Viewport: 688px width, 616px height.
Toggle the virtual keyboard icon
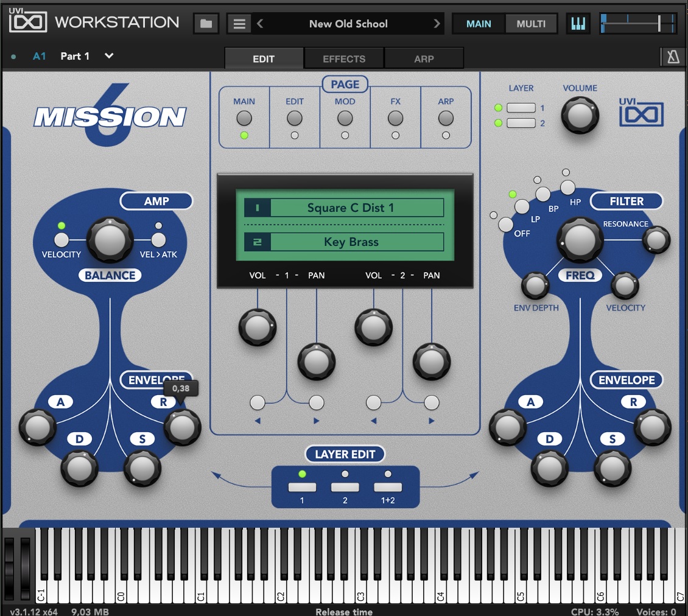point(578,23)
